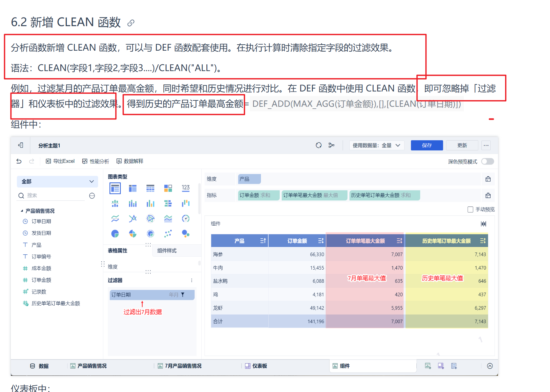Select the pie chart type icon

tap(115, 234)
